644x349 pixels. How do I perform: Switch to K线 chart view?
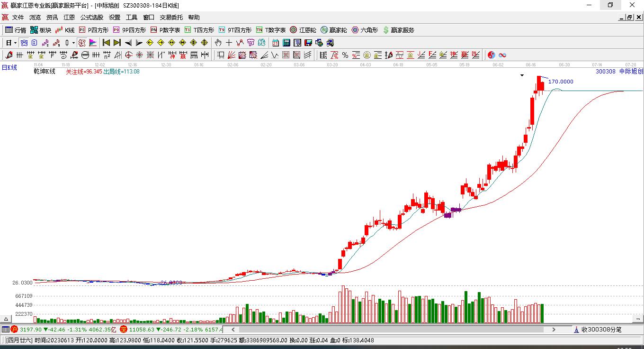coord(65,30)
